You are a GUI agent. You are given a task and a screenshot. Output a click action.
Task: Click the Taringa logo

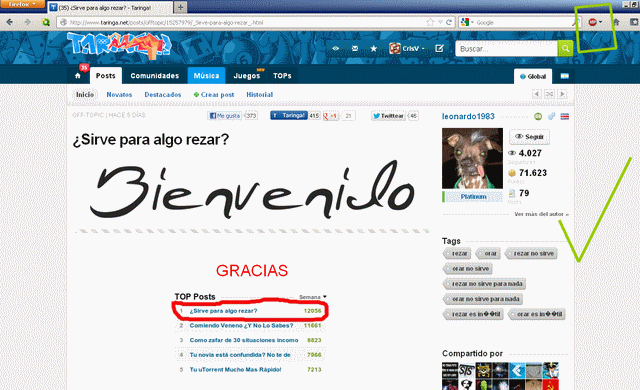119,45
